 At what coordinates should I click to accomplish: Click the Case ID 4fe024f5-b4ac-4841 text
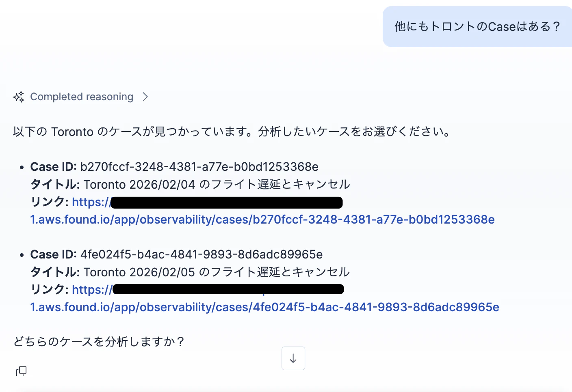201,254
